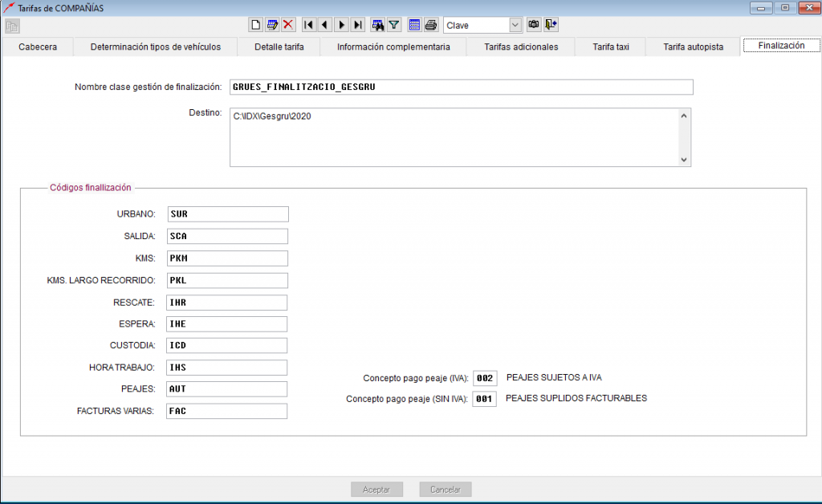The width and height of the screenshot is (822, 504).
Task: Open the Clave sort order dropdown
Action: tap(515, 25)
